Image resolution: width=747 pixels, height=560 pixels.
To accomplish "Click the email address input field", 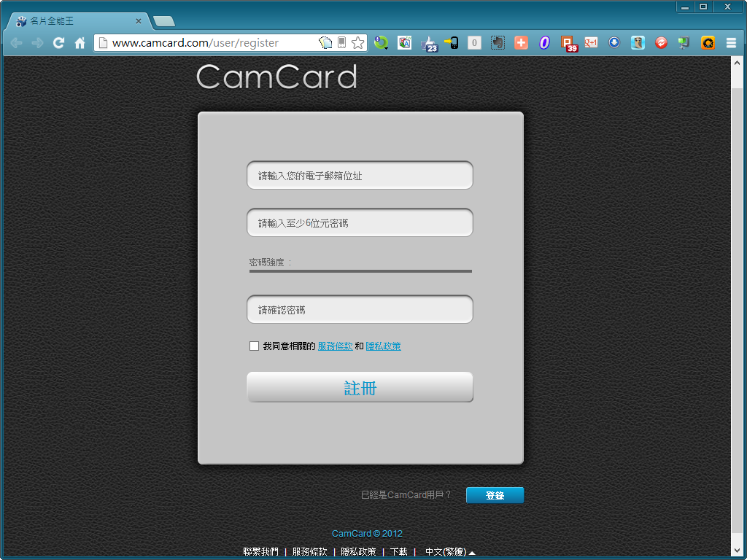I will (360, 175).
